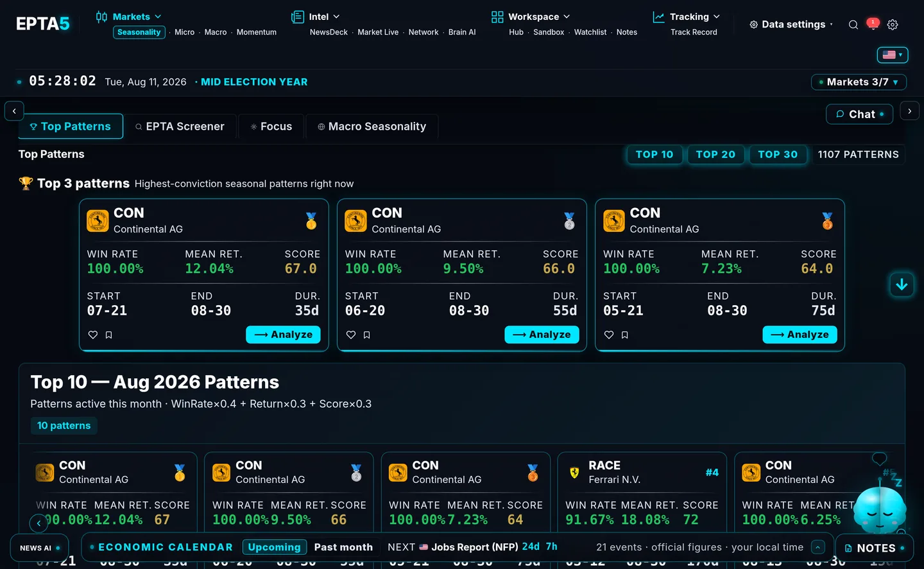924x569 pixels.
Task: Click the Workspace grid icon
Action: pos(497,17)
